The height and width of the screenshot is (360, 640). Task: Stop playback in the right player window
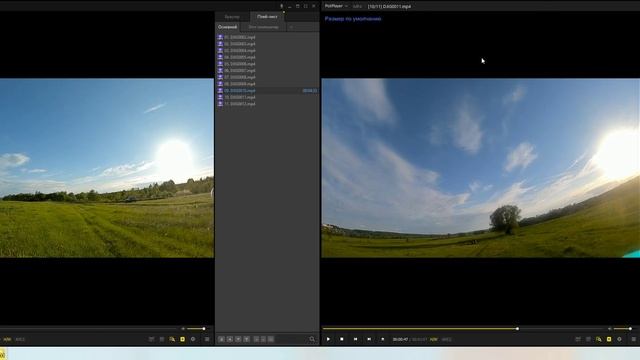[342, 339]
